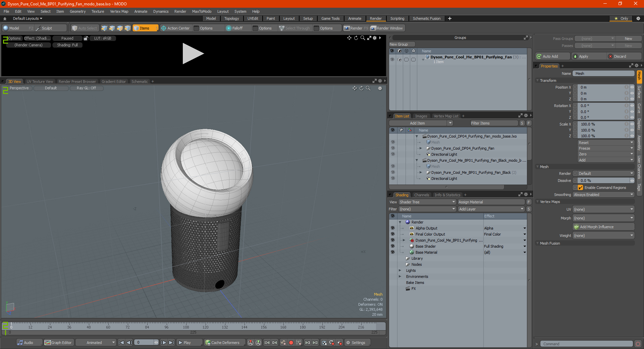This screenshot has width=644, height=349.
Task: Go to last frame
Action: click(x=171, y=343)
